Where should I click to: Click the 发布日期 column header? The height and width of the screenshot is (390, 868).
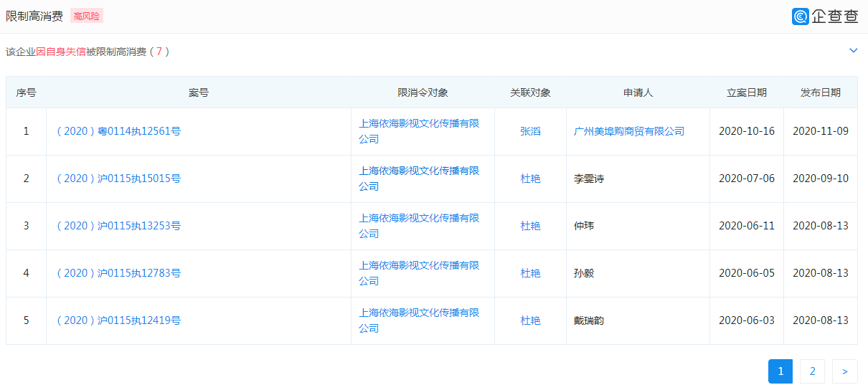point(820,92)
